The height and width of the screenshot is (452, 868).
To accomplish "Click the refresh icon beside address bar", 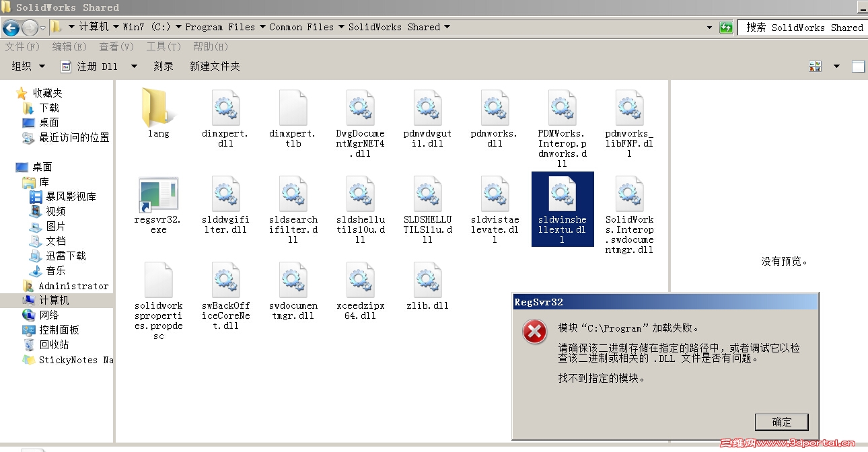I will [x=726, y=28].
